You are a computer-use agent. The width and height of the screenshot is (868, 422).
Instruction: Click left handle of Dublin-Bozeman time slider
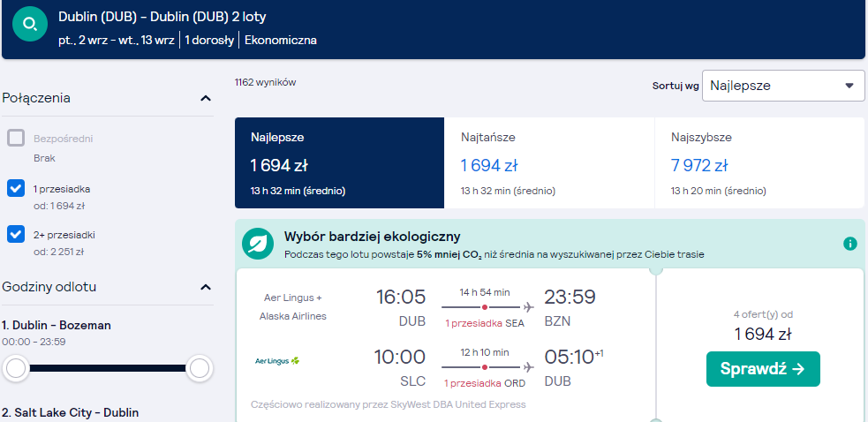click(x=16, y=368)
